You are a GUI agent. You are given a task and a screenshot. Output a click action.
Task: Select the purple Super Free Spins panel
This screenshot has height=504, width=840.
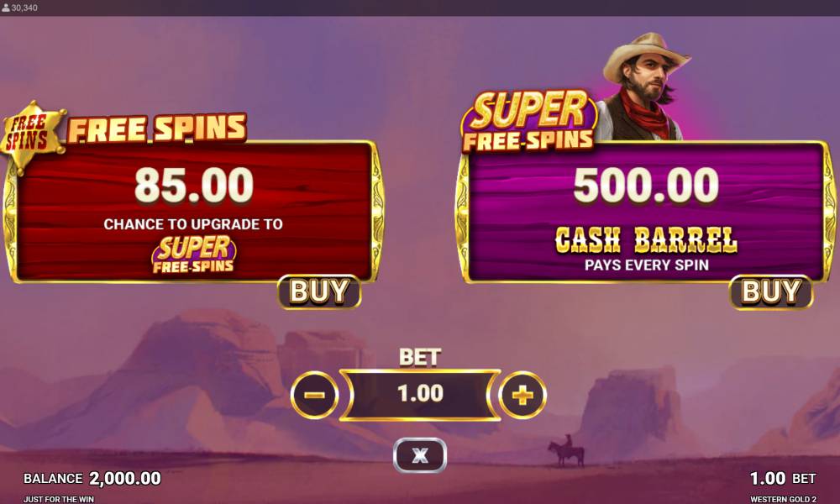(x=645, y=212)
